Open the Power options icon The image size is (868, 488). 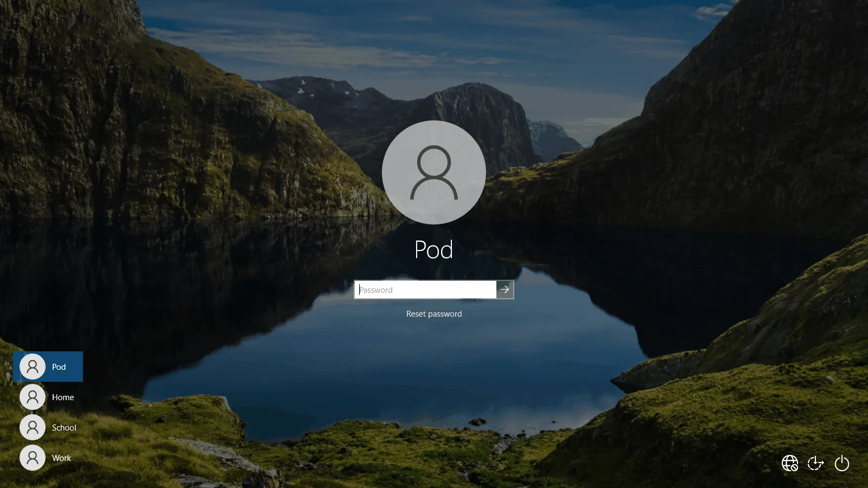841,464
